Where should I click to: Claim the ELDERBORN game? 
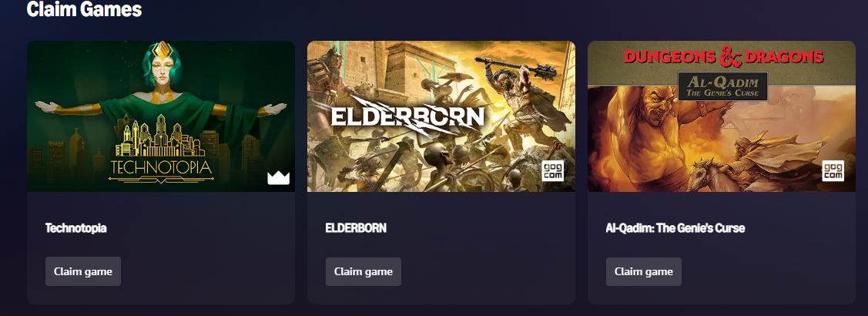coord(364,271)
